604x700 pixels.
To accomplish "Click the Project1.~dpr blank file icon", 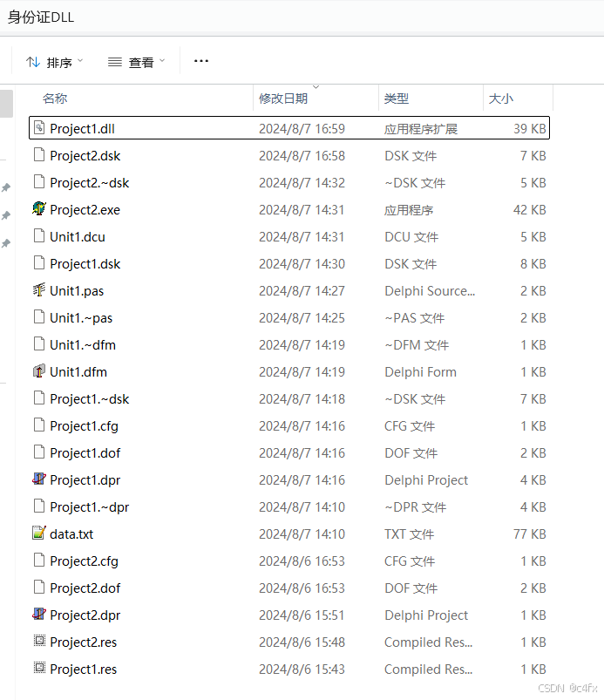I will point(39,506).
